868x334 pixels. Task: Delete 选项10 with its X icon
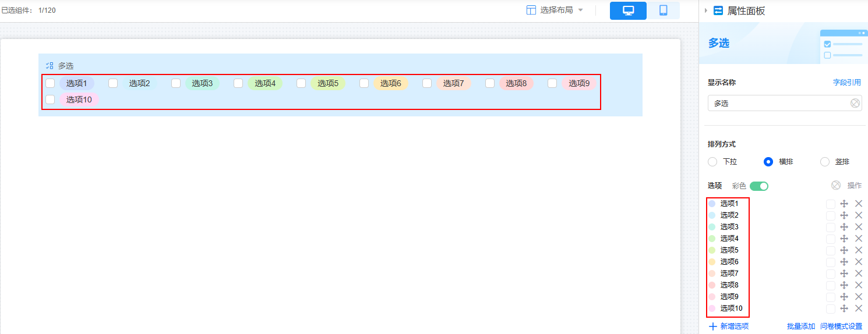[858, 308]
